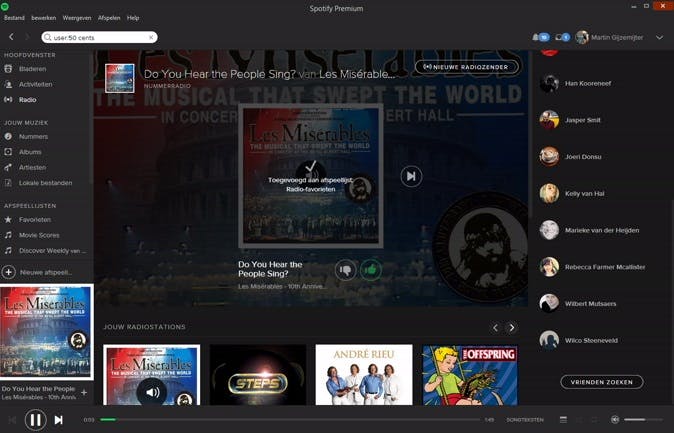The image size is (674, 433).
Task: Open the bewerken menu
Action: (x=43, y=18)
